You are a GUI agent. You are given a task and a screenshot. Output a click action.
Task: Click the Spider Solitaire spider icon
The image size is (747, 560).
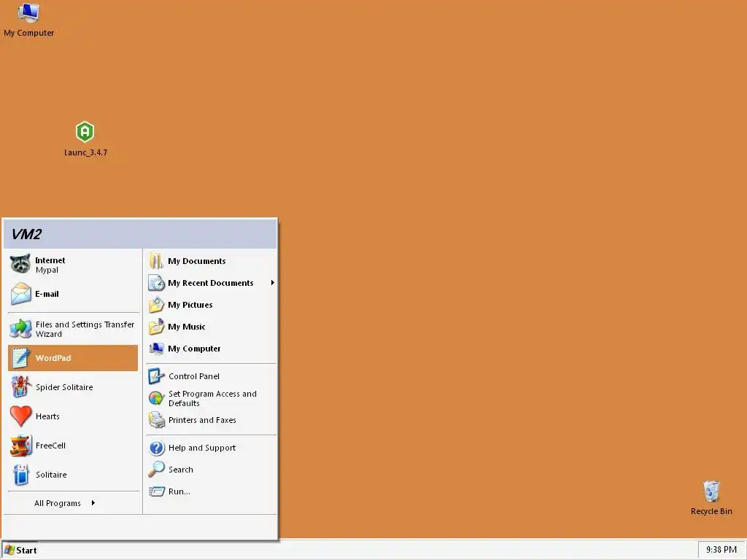coord(20,386)
